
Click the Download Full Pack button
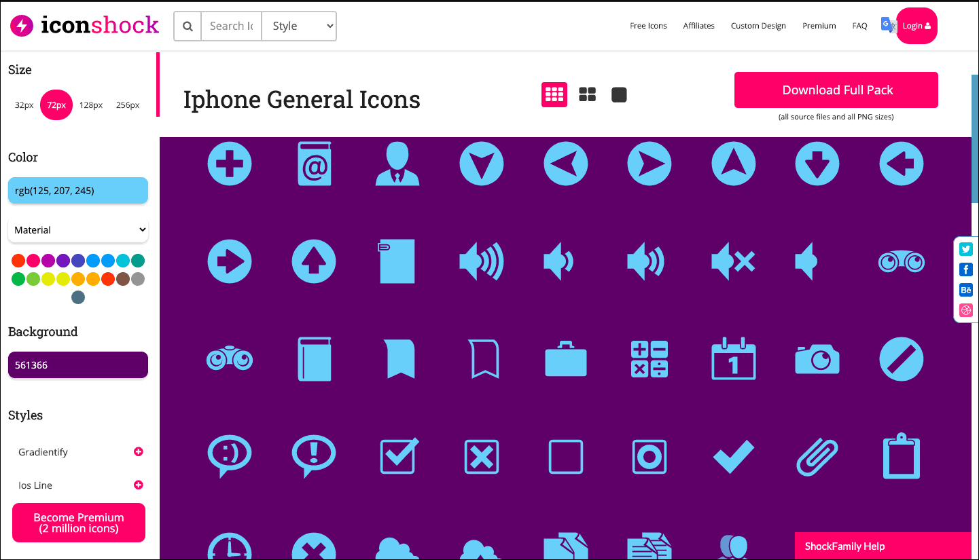point(836,90)
